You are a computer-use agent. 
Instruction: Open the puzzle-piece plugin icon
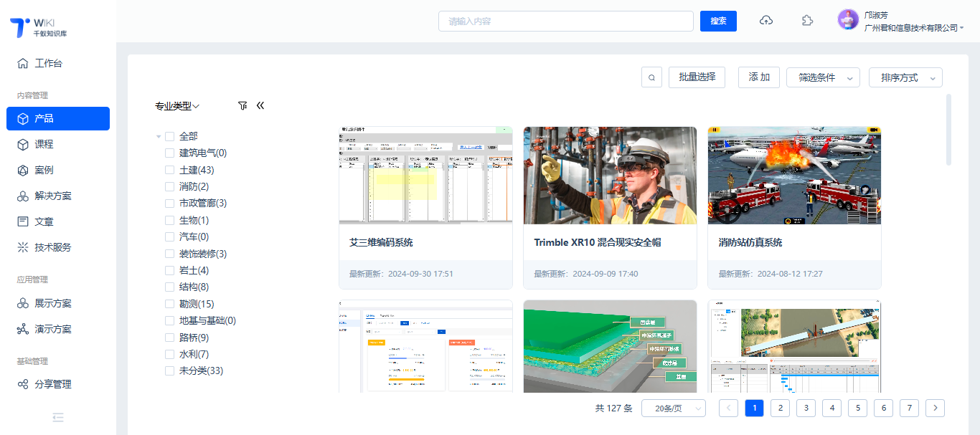(807, 21)
